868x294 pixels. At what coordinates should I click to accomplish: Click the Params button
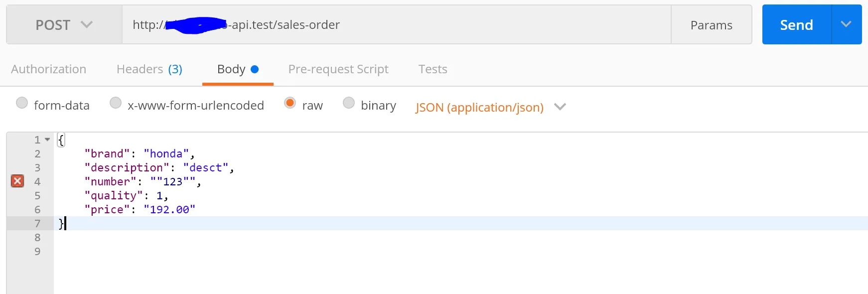tap(711, 25)
